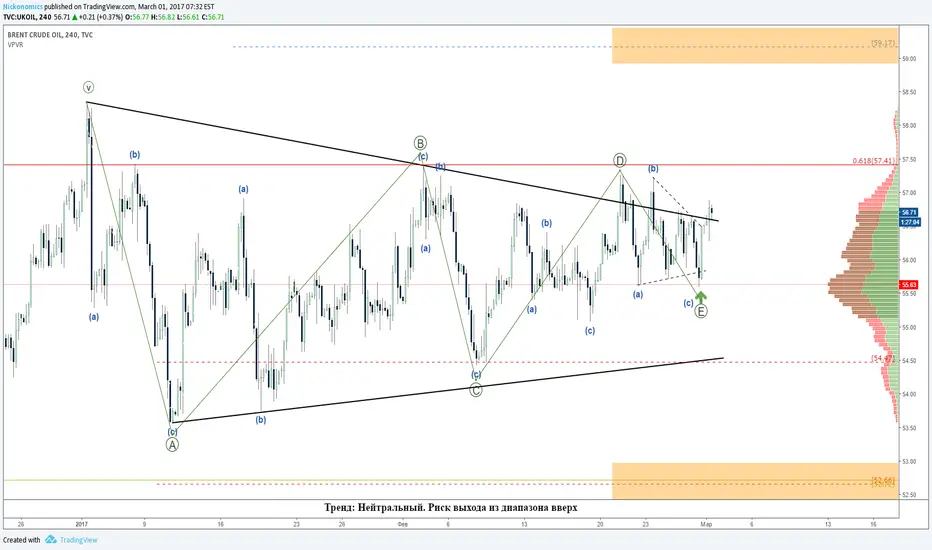Click the 58.00 price axis label
Image resolution: width=932 pixels, height=550 pixels.
909,126
